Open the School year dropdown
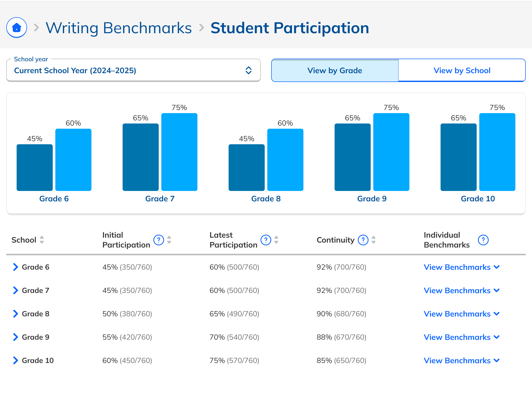The width and height of the screenshot is (532, 398). (133, 71)
